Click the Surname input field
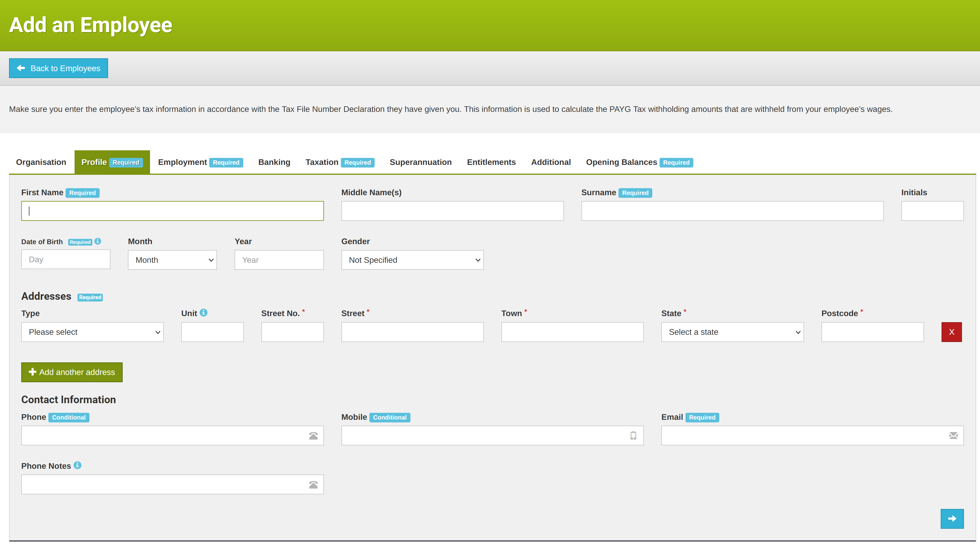Screen dimensions: 980x550 [x=732, y=211]
